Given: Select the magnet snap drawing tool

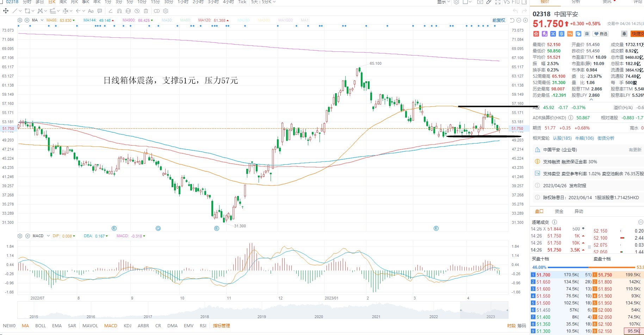Looking at the screenshot, I should (119, 11).
